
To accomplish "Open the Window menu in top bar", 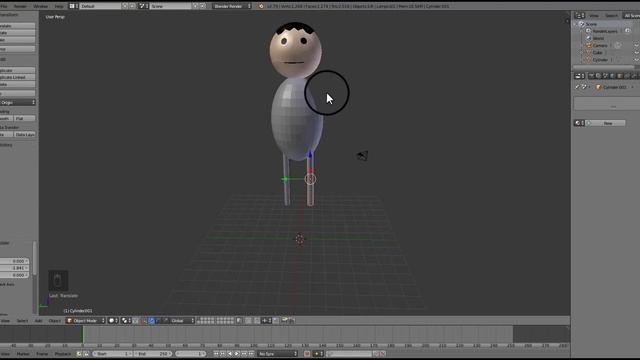I will (x=40, y=6).
